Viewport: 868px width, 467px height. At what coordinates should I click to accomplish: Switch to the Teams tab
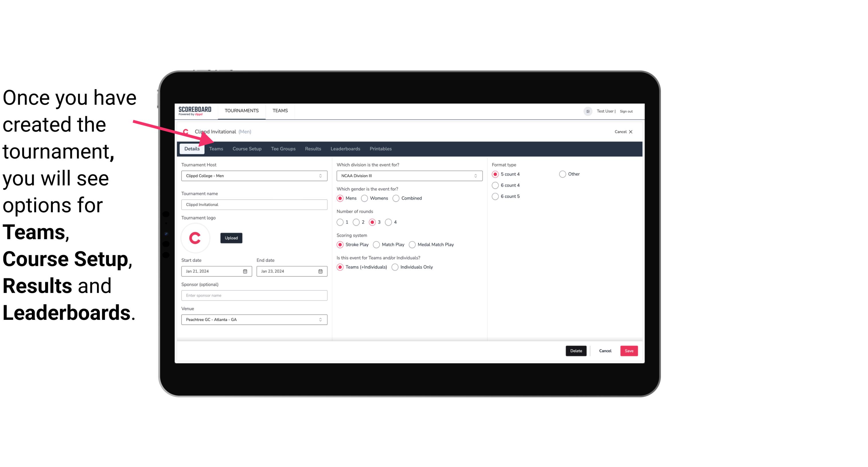click(x=215, y=148)
